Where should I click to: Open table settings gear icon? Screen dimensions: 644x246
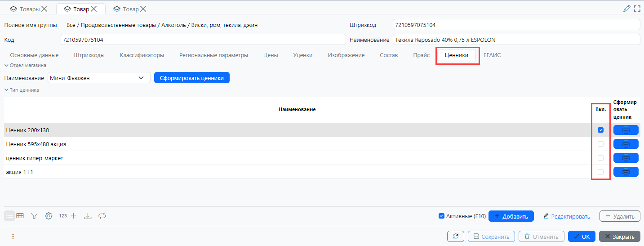click(x=49, y=216)
